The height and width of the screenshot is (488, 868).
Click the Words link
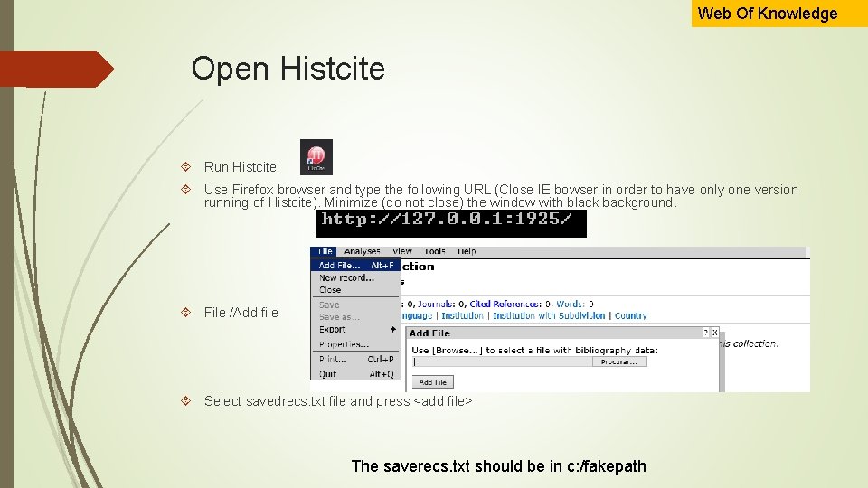(x=570, y=304)
